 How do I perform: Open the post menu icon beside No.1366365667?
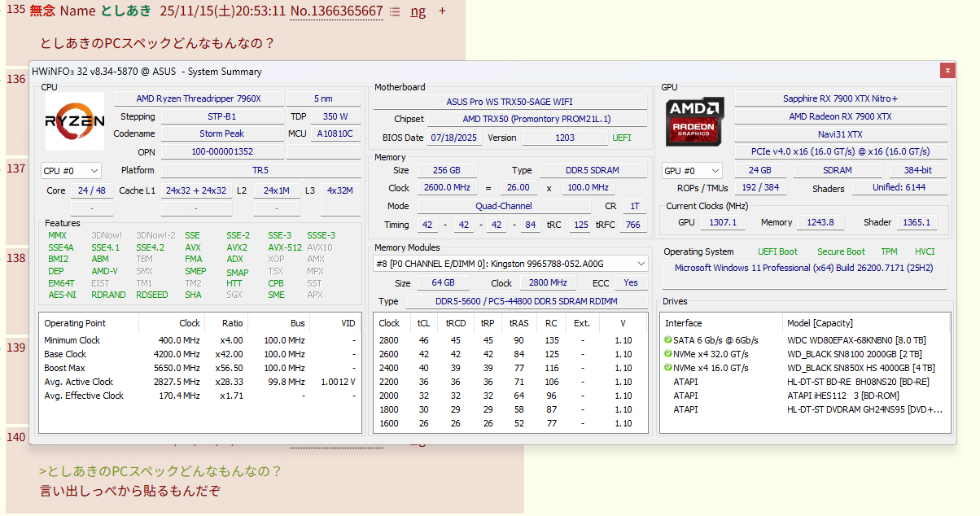click(x=395, y=11)
